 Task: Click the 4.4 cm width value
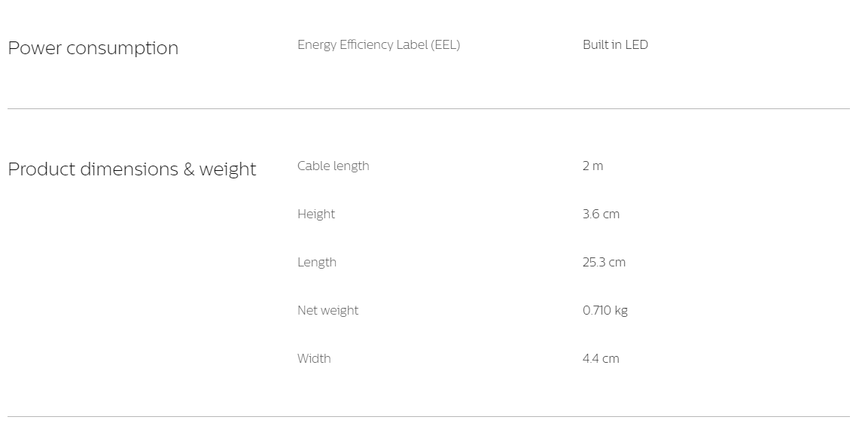pos(601,359)
